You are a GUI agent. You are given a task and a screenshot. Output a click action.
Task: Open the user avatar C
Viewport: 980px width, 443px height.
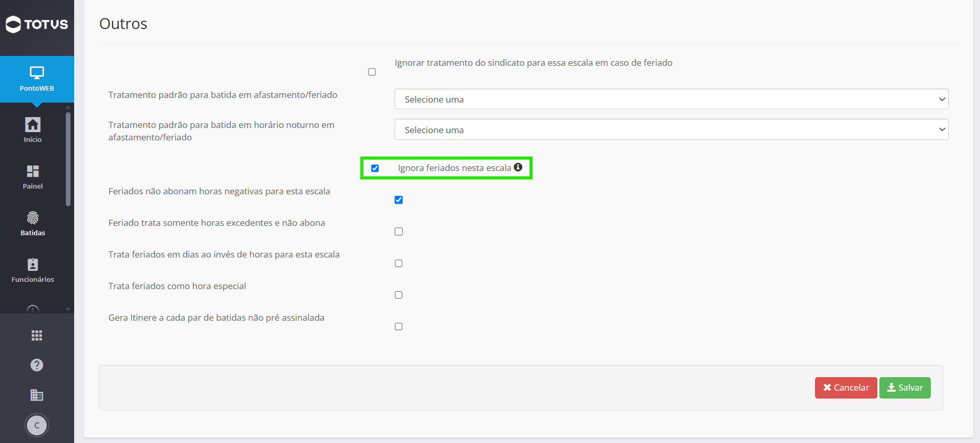click(37, 425)
